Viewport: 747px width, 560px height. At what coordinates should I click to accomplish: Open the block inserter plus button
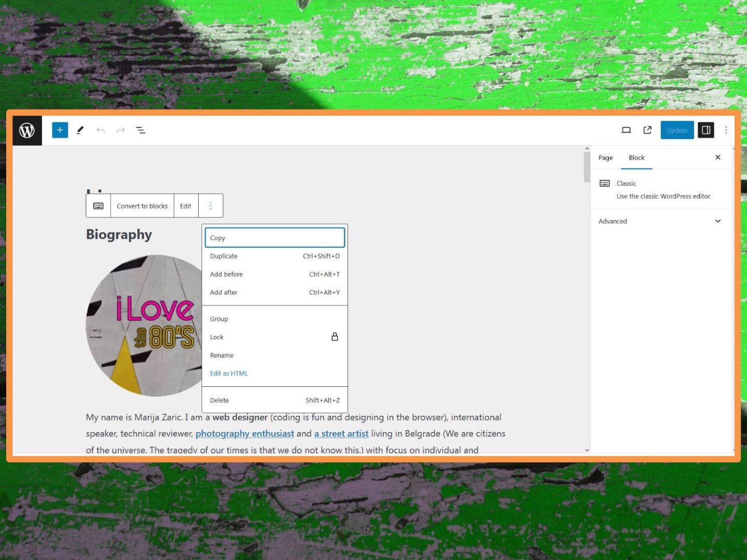[60, 130]
